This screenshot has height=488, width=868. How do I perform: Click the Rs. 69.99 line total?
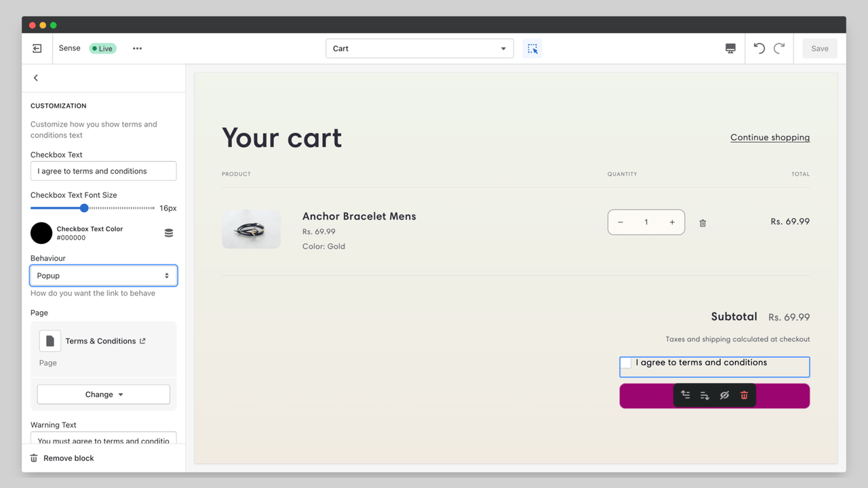pyautogui.click(x=790, y=222)
